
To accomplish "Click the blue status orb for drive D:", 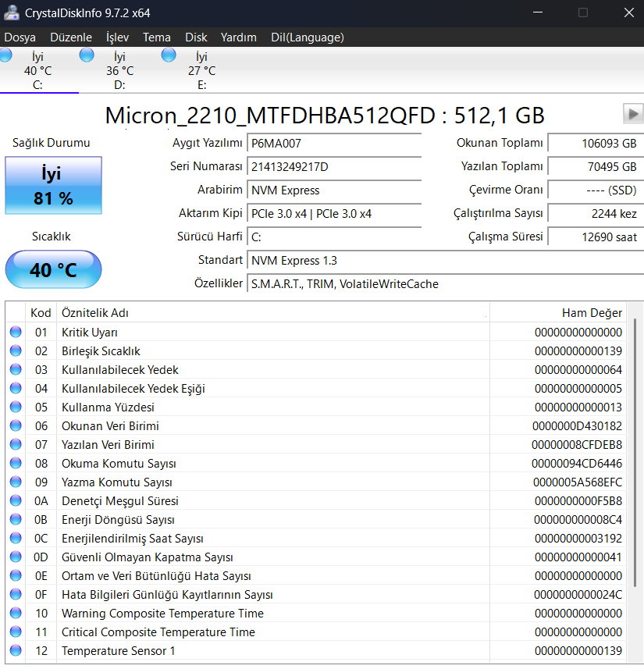I will tap(87, 55).
